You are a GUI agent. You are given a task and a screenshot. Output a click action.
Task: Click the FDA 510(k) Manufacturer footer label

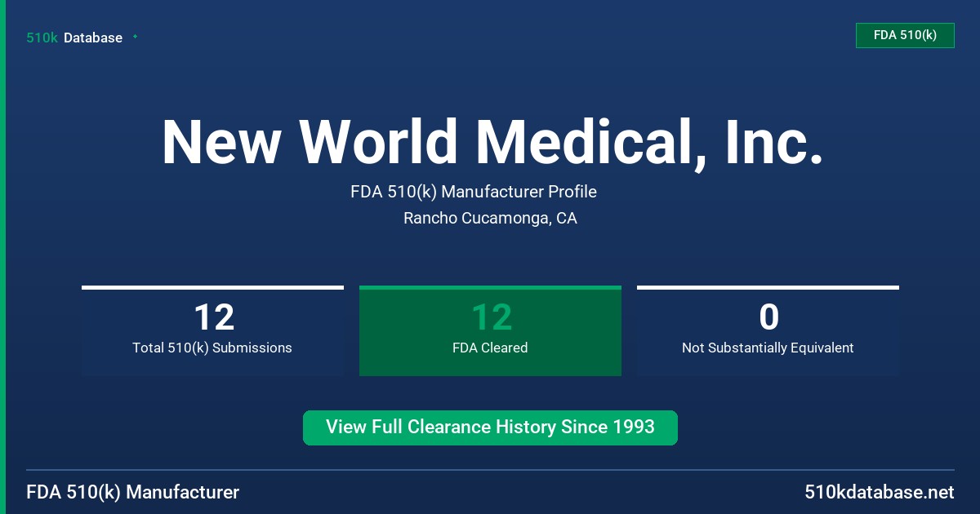[133, 492]
